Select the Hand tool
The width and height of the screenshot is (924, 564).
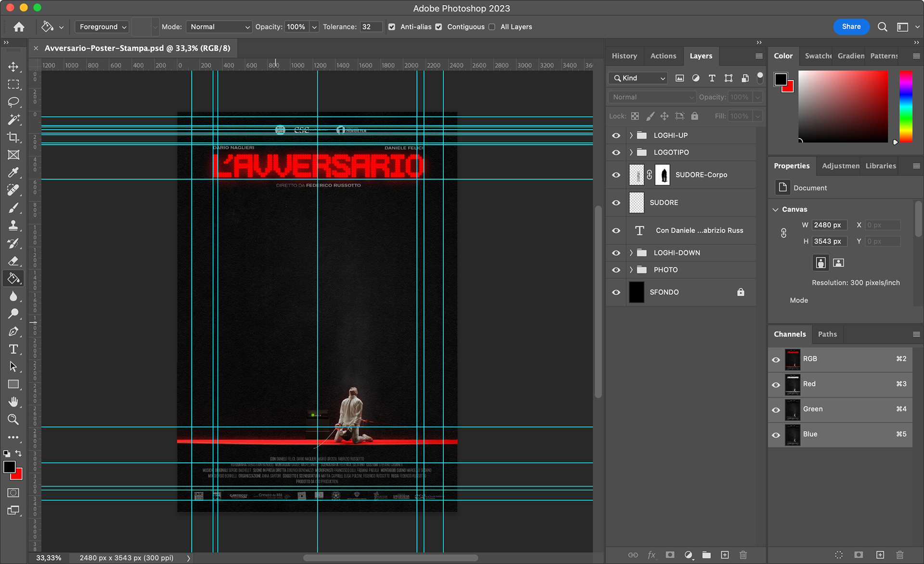[x=13, y=402]
